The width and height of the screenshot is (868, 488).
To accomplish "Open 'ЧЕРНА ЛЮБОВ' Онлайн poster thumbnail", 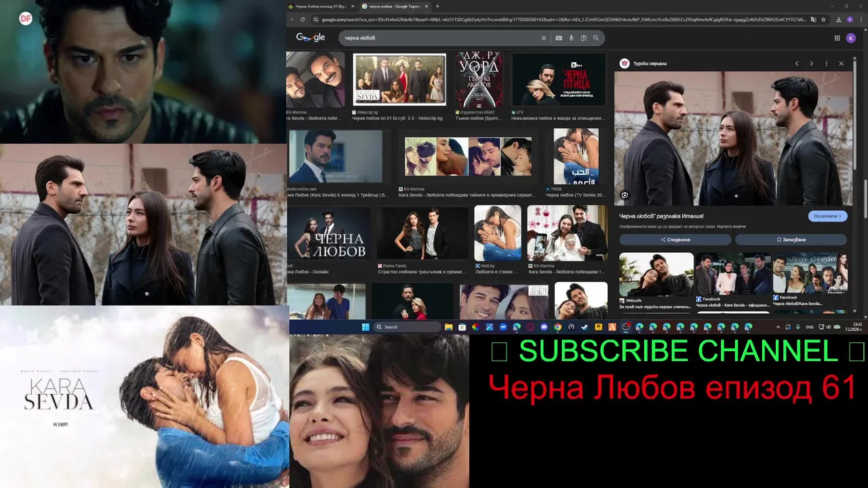I will [329, 234].
